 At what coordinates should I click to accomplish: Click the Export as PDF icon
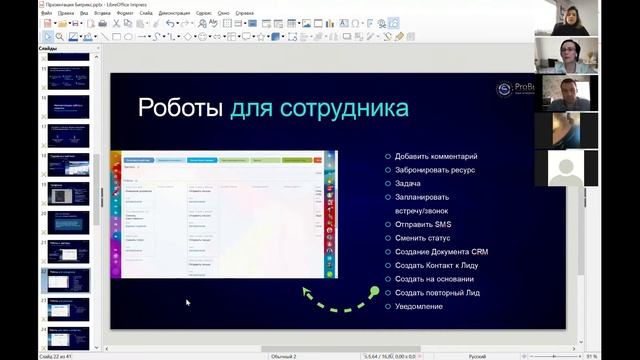(x=90, y=24)
